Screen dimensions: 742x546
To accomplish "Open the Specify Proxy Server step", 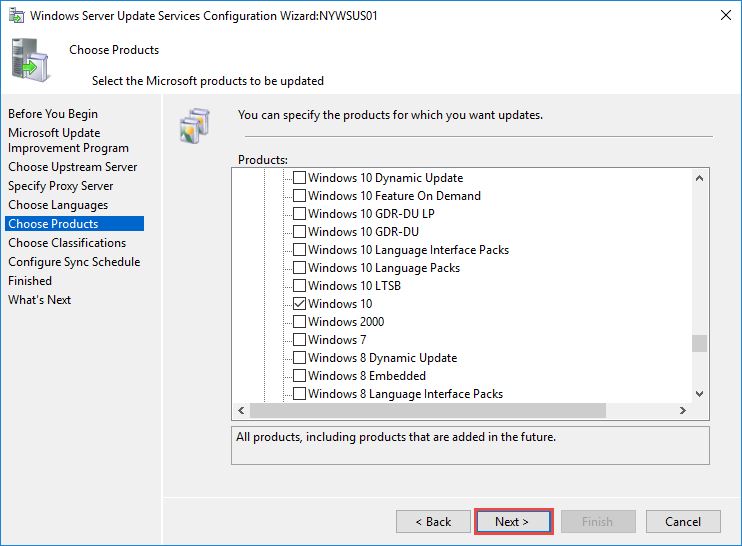I will 61,186.
